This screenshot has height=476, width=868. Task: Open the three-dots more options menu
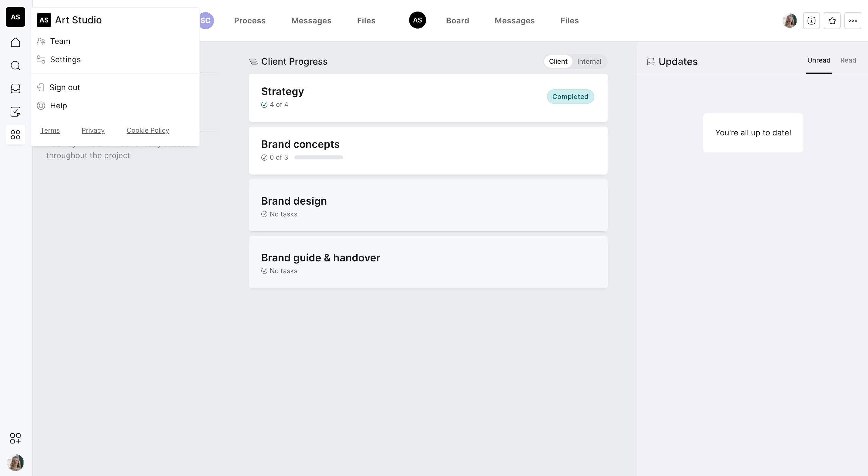click(853, 21)
